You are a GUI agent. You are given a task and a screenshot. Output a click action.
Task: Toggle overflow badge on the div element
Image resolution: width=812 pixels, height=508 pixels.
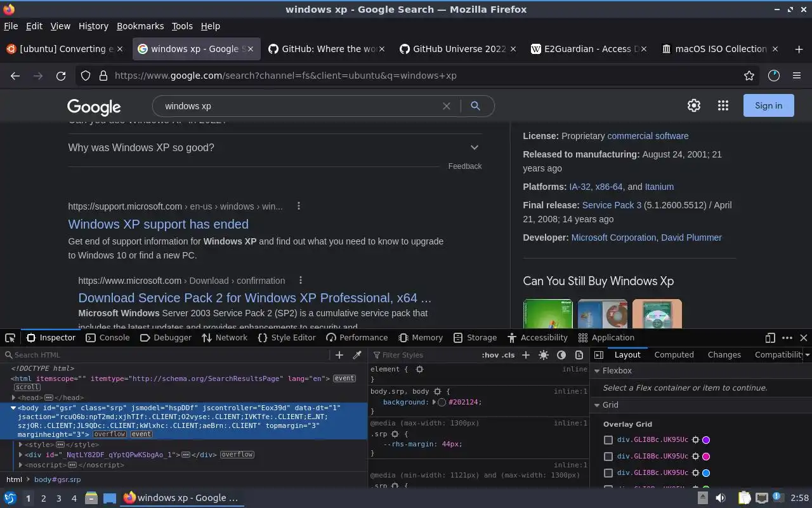point(237,455)
